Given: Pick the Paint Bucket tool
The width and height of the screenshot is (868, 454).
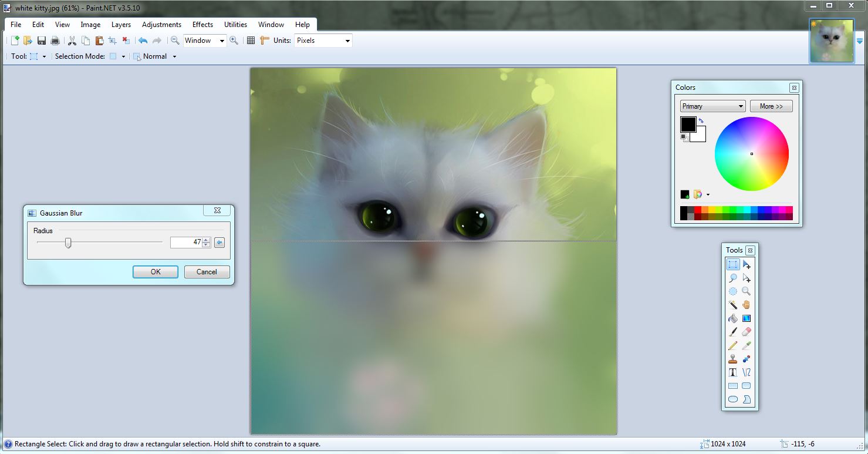Looking at the screenshot, I should pos(733,318).
